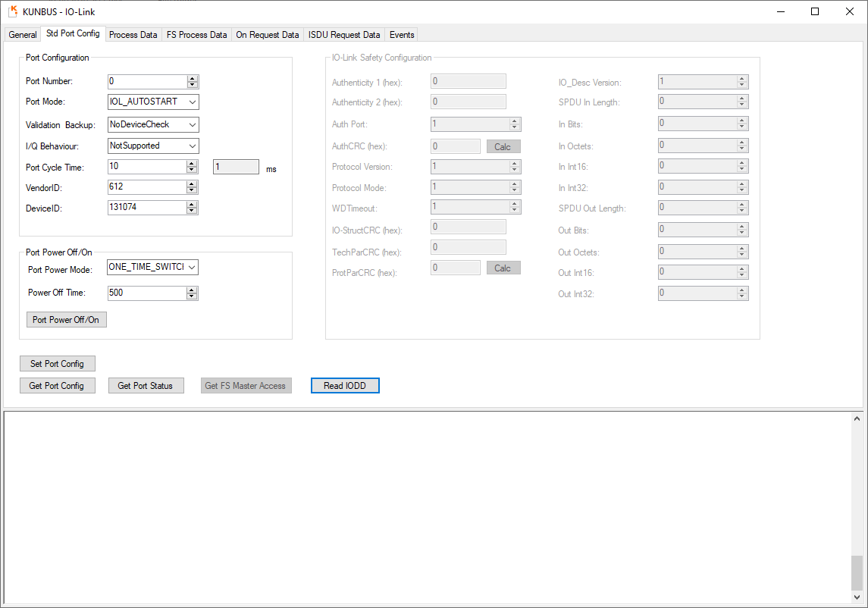Expand the Validation Backup combo box

coord(193,124)
